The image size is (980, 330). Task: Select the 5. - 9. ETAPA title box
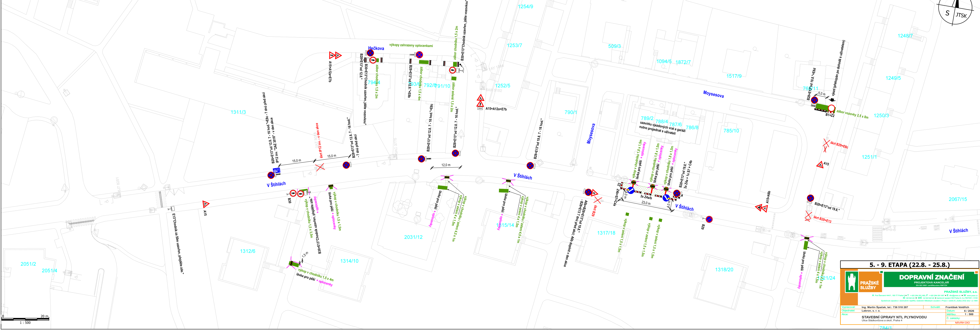909,265
